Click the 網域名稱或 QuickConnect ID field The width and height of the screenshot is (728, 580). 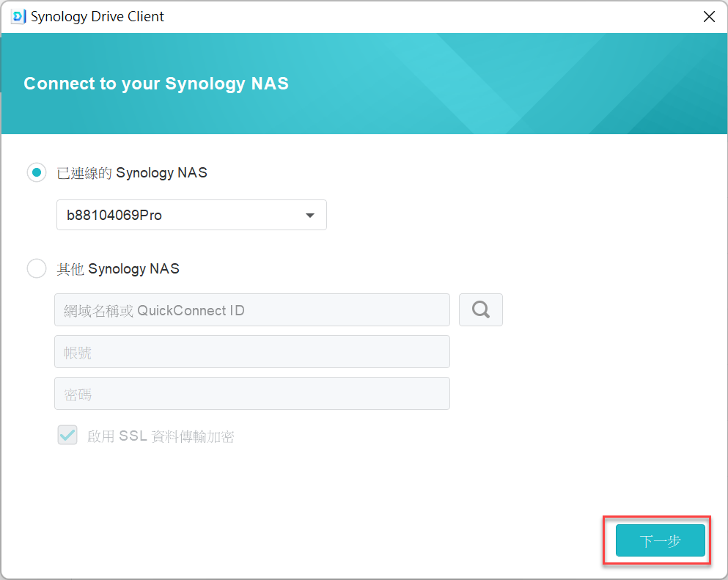click(x=252, y=309)
